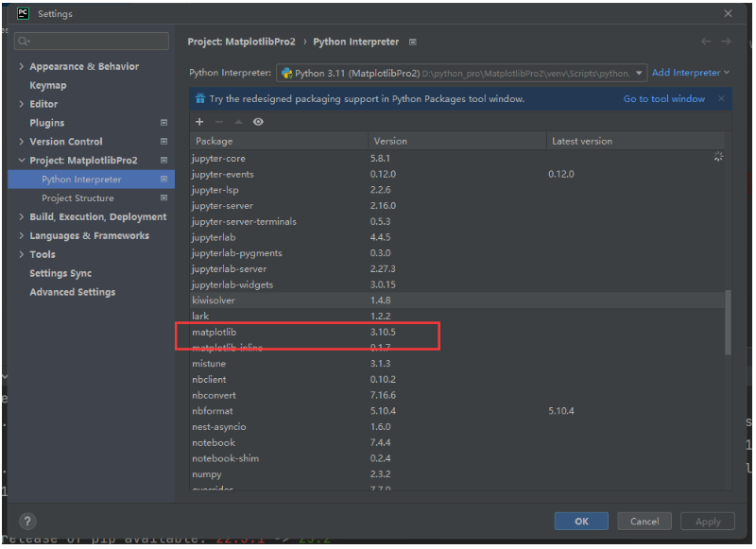Select the notebook package row
This screenshot has width=756, height=549.
(x=457, y=442)
